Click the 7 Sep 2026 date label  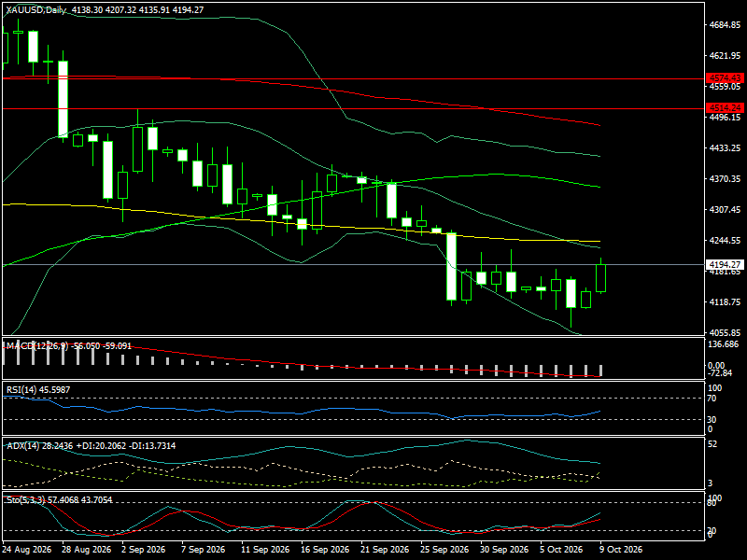coord(204,550)
